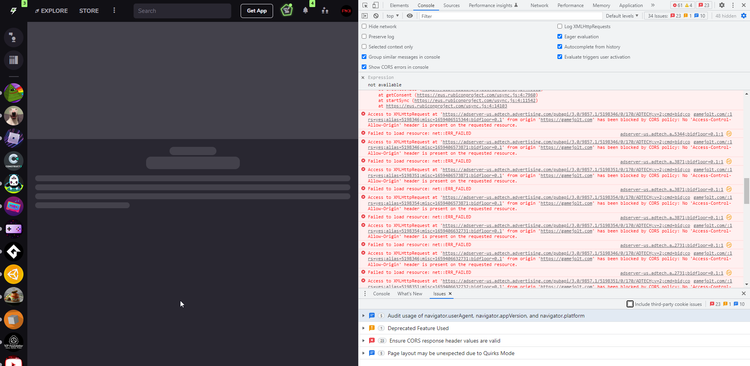Viewport: 750px width, 366px height.
Task: Enable Selected context only checkbox
Action: pyautogui.click(x=364, y=46)
